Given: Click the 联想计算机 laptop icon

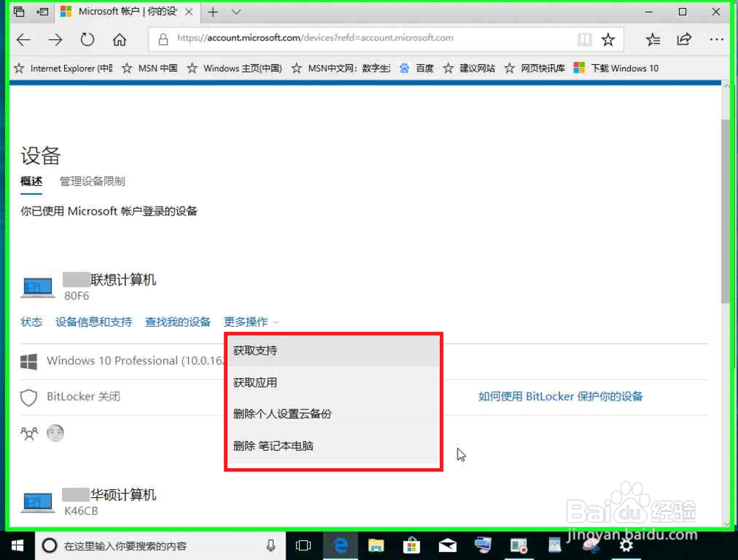Looking at the screenshot, I should pyautogui.click(x=38, y=287).
